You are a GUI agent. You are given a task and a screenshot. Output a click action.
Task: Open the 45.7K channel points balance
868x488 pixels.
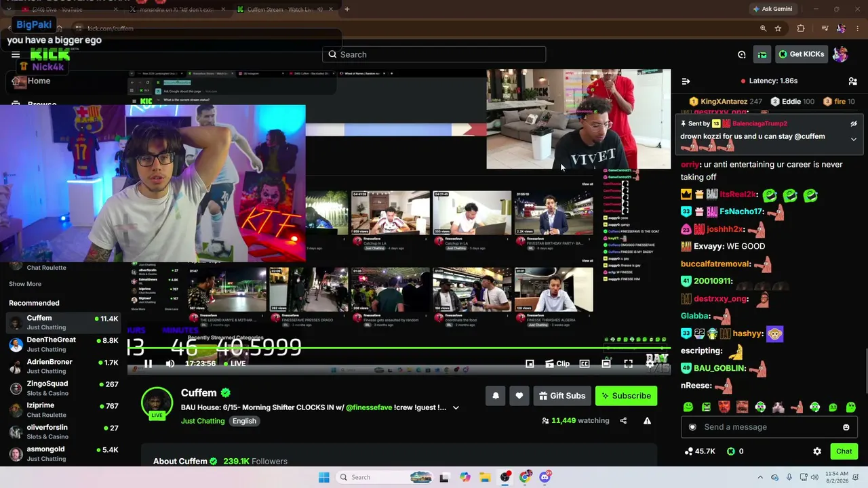(x=701, y=451)
